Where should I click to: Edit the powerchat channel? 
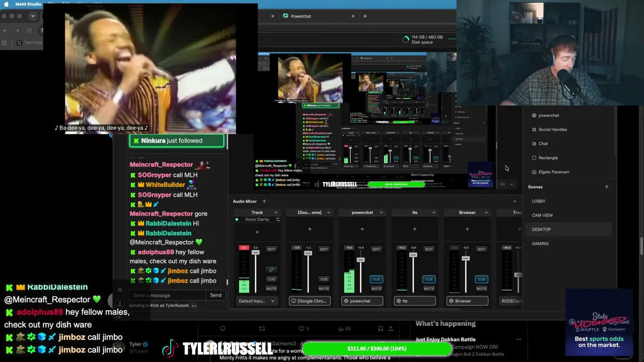376,249
